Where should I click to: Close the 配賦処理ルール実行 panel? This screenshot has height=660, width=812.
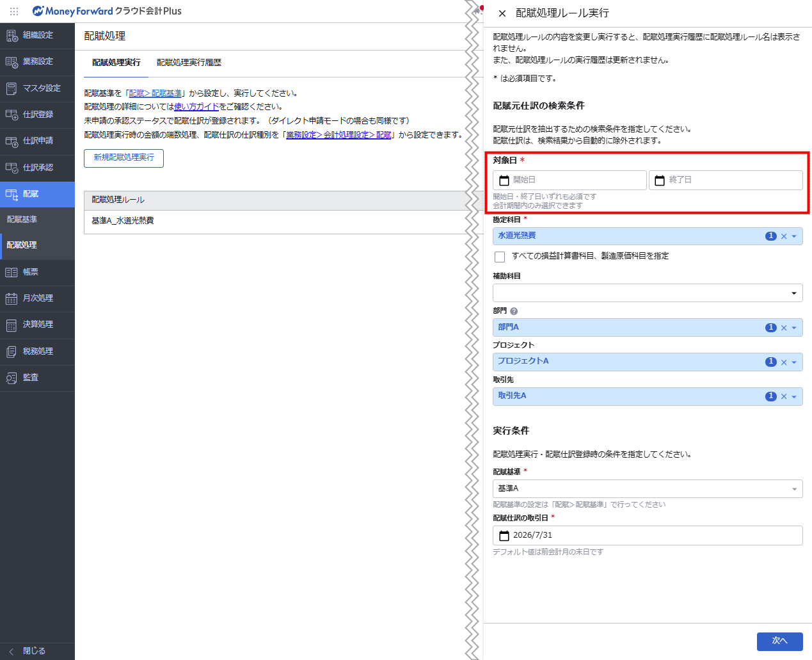click(502, 13)
